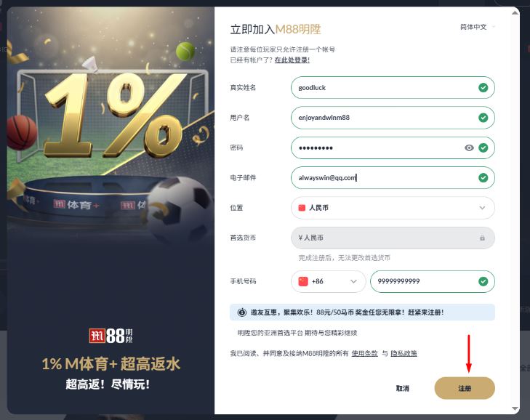
Task: Click the green checkmark in real name field
Action: (x=483, y=87)
